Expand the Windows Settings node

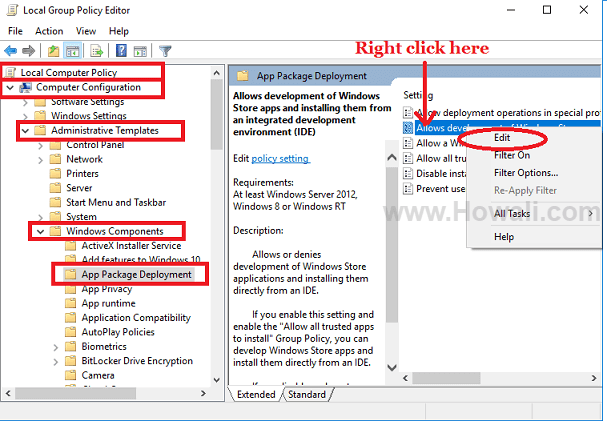coord(26,116)
